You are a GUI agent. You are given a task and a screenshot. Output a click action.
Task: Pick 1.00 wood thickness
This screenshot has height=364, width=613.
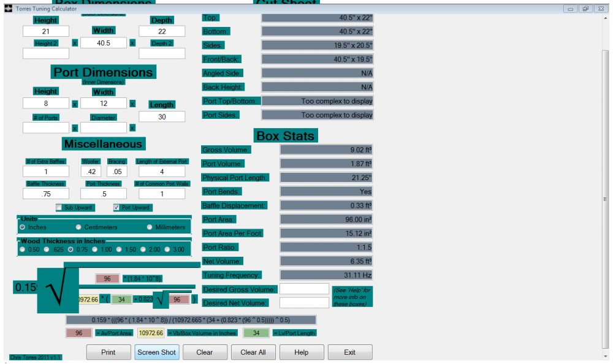[x=94, y=249]
